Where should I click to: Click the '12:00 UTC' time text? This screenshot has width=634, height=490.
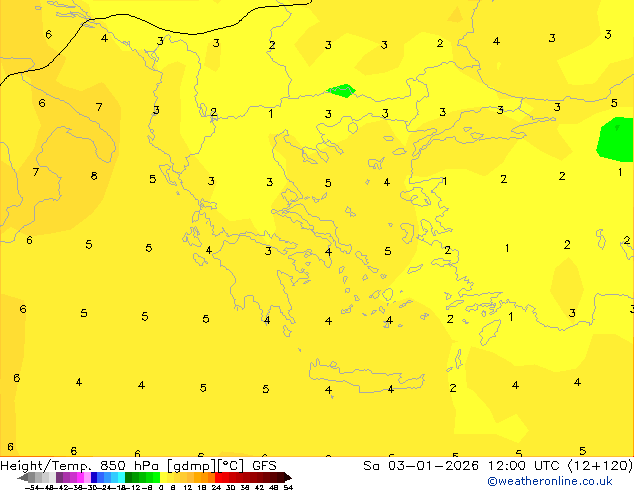point(525,466)
